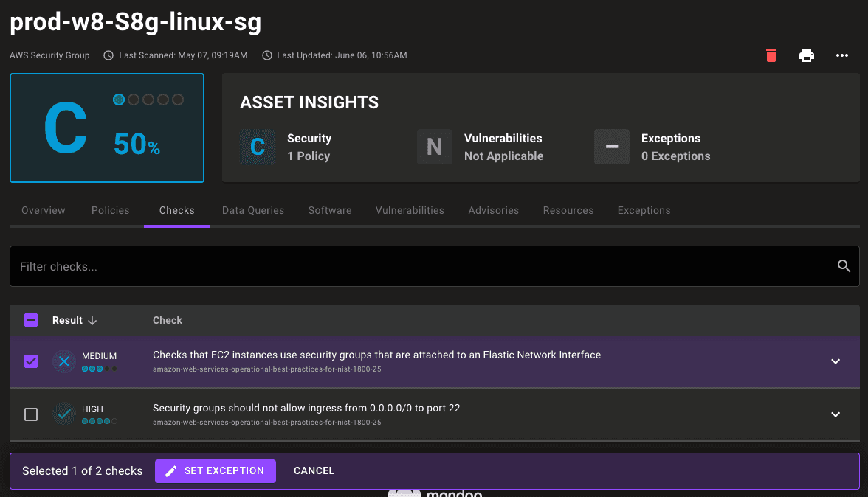868x497 pixels.
Task: Click CANCEL to clear the selection
Action: click(314, 470)
